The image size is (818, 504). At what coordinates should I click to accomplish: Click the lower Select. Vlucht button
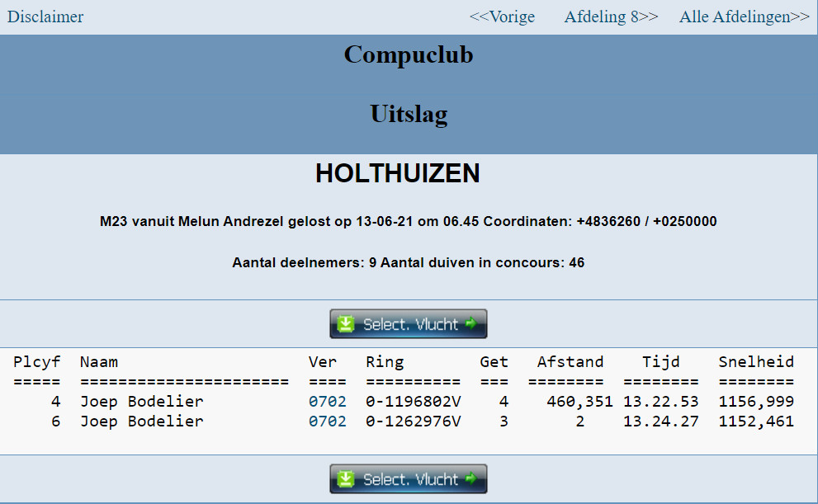pyautogui.click(x=409, y=478)
